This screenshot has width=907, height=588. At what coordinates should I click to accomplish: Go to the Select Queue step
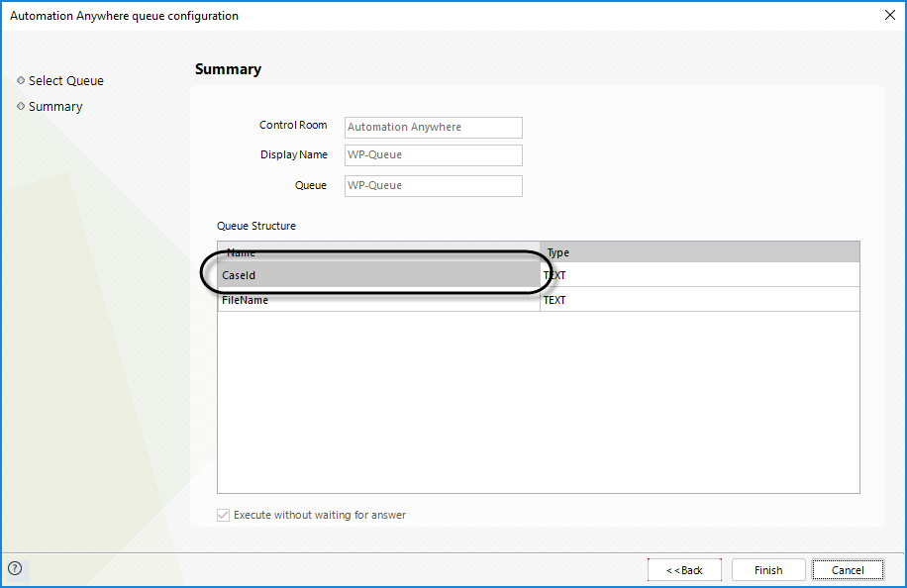(x=66, y=81)
